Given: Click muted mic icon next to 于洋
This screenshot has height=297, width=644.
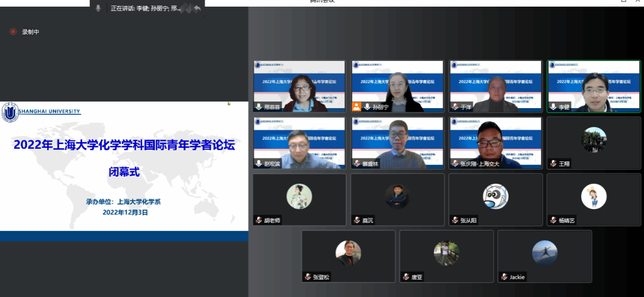Looking at the screenshot, I should 455,107.
